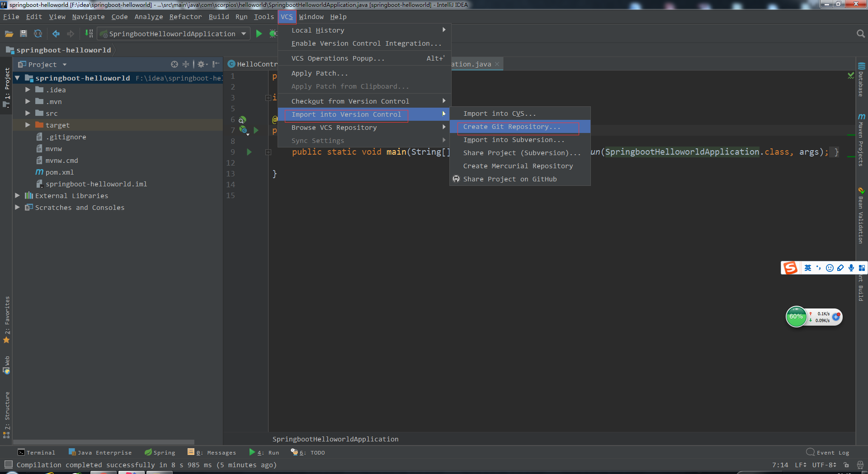Select Create Git Repository menu item
Screen dimensions: 868x474
[520, 127]
